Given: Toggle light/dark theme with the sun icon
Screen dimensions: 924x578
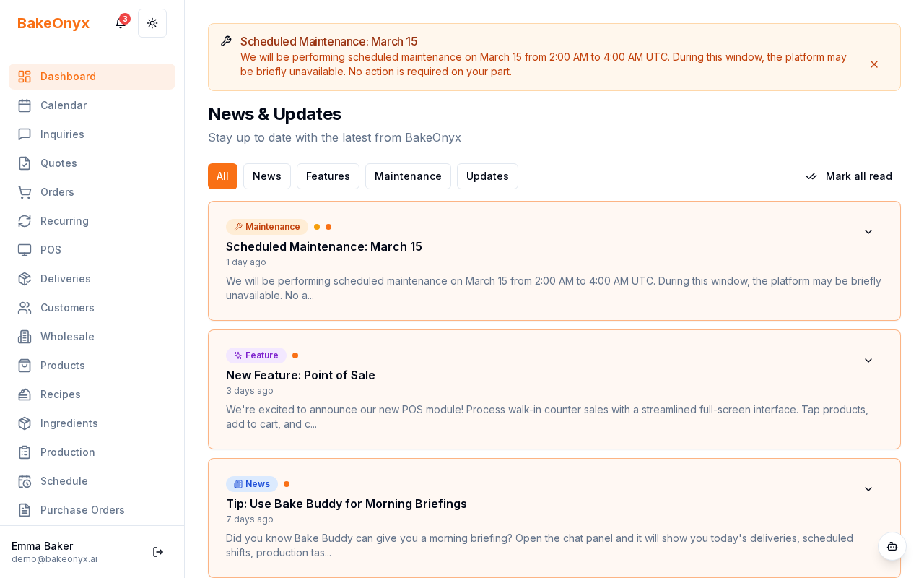Looking at the screenshot, I should [152, 23].
